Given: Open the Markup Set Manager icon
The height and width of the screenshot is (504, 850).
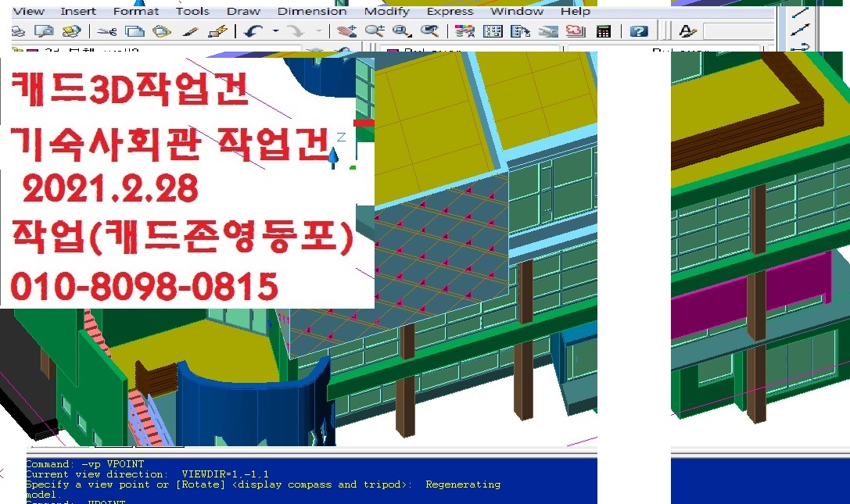Looking at the screenshot, I should click(x=576, y=31).
